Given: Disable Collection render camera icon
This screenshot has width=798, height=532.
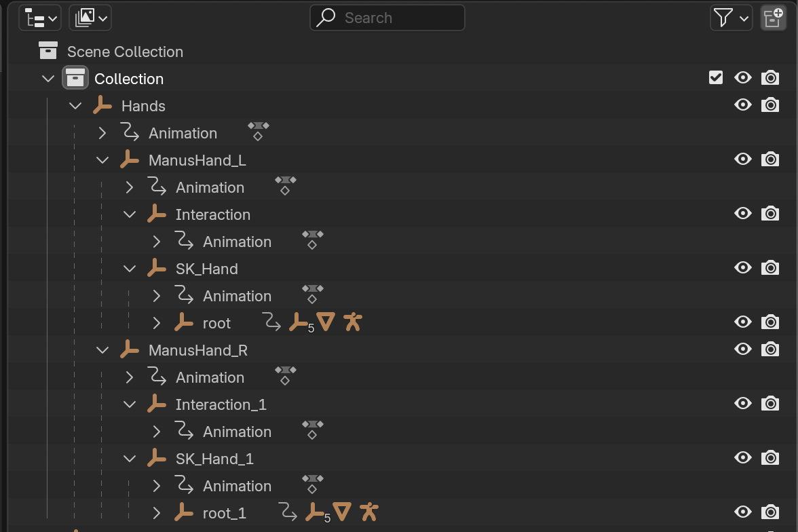Looking at the screenshot, I should (x=770, y=78).
